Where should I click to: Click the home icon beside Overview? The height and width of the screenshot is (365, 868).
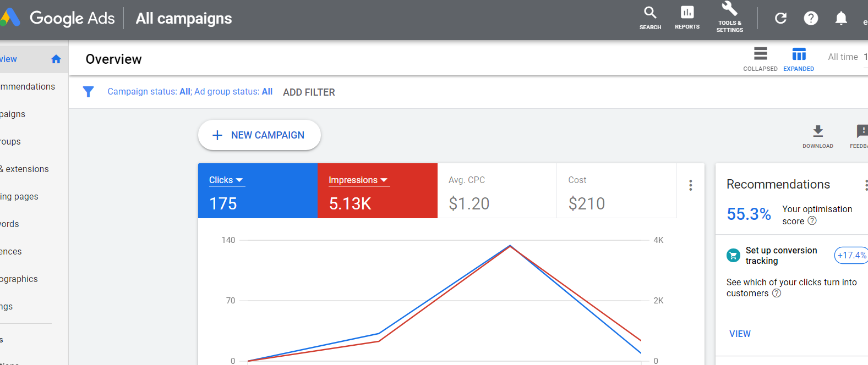pos(56,59)
